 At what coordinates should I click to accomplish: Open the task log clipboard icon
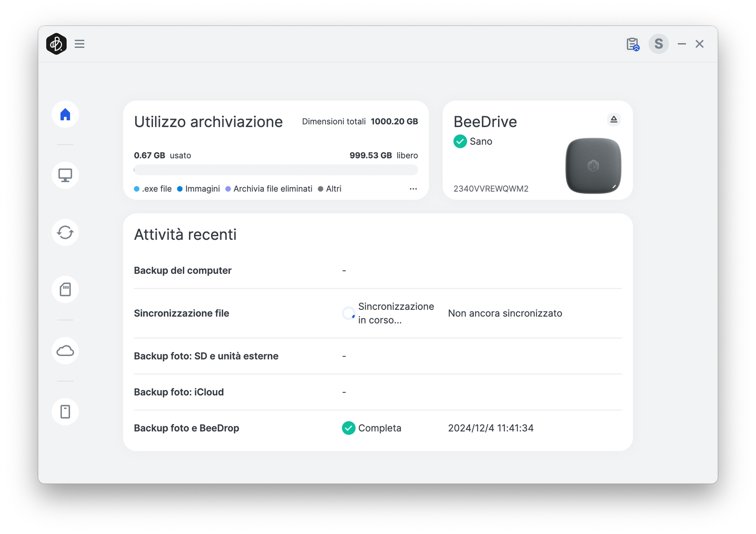(x=633, y=44)
